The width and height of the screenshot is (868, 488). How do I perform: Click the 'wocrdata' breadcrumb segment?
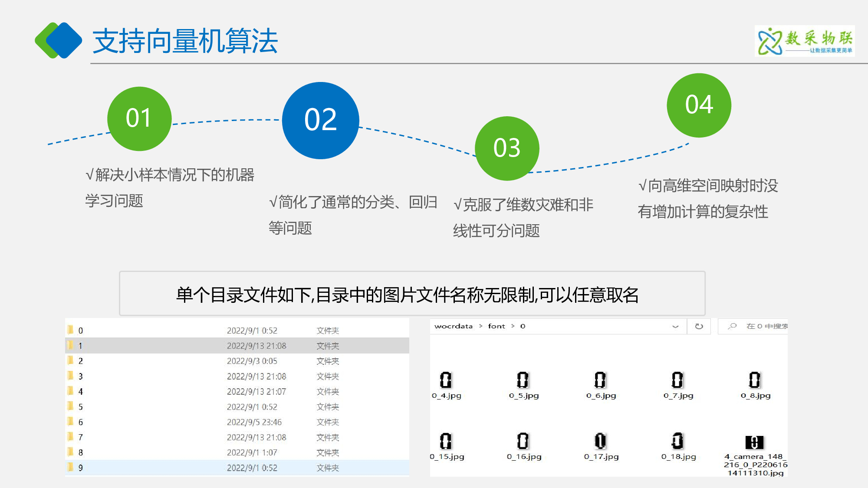tap(453, 326)
